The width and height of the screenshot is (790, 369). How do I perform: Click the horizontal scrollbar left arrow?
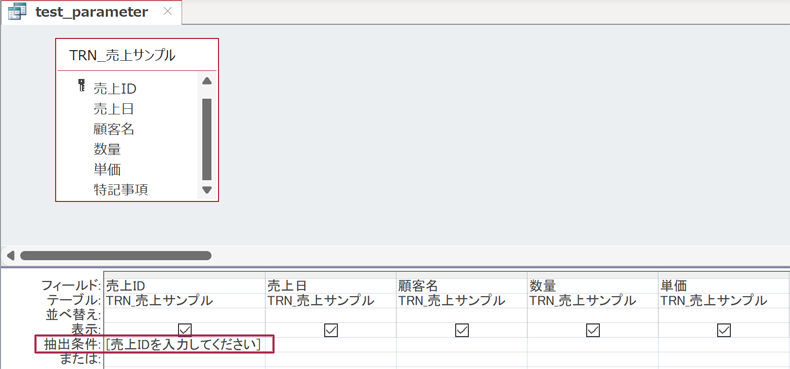10,256
